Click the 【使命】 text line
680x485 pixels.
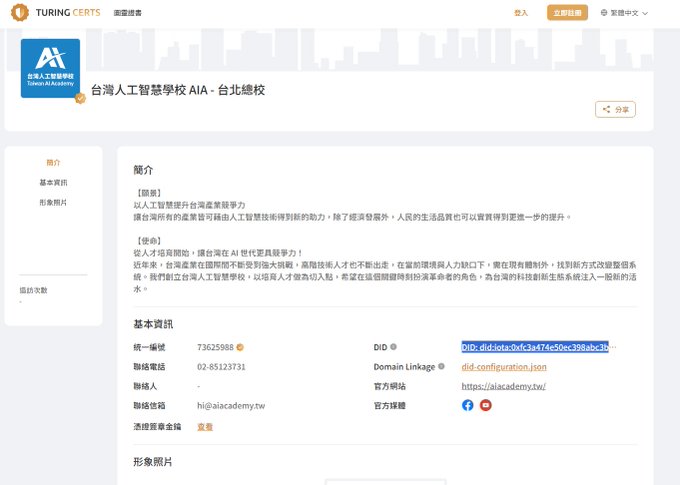click(x=149, y=241)
